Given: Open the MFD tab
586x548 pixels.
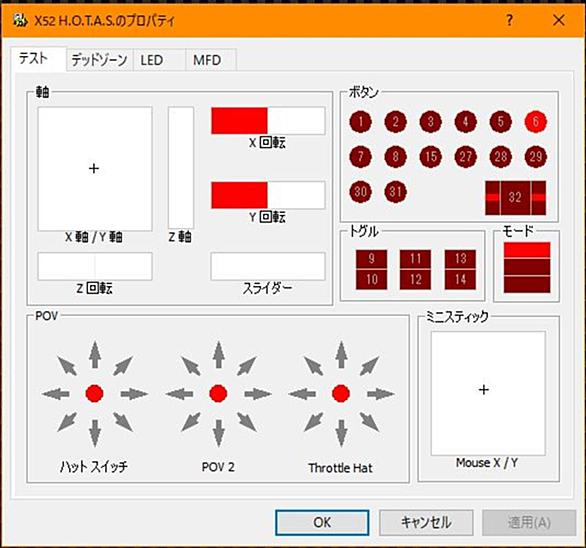Looking at the screenshot, I should (211, 60).
